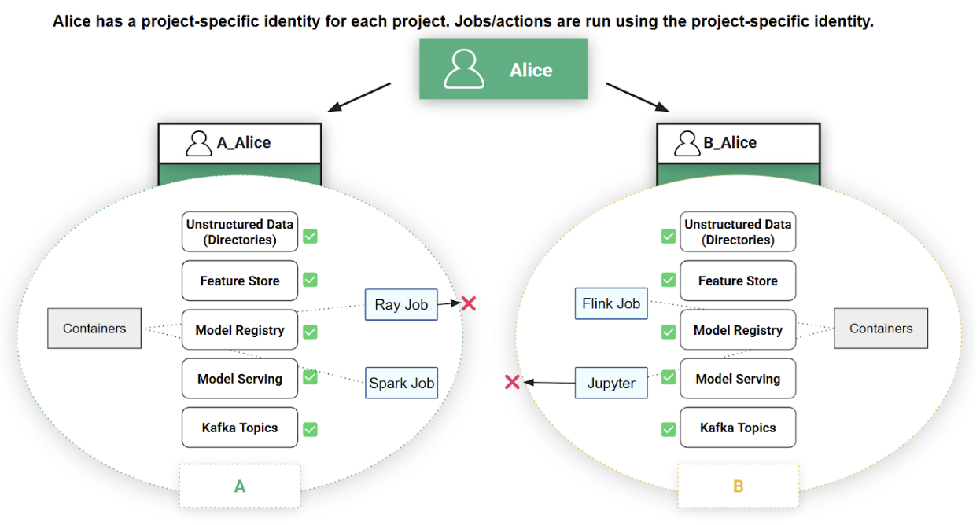
Task: Click green check beside Project B Unstructured Data
Action: [x=668, y=236]
